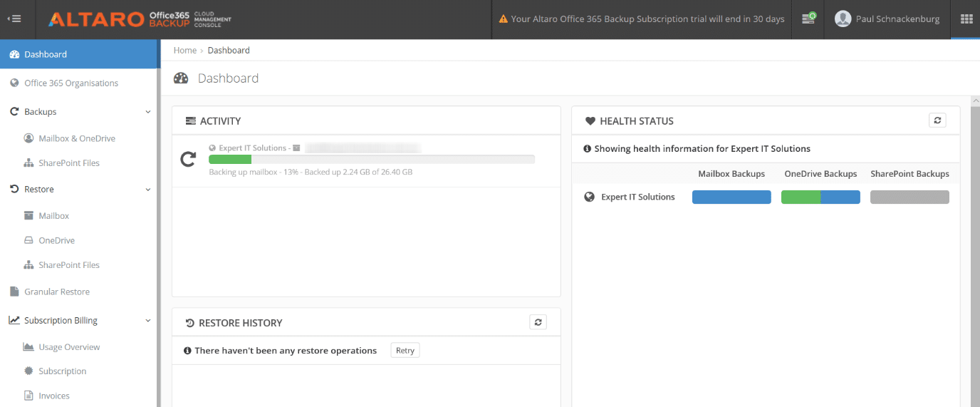
Task: Open Mailbox & OneDrive backups
Action: [77, 138]
